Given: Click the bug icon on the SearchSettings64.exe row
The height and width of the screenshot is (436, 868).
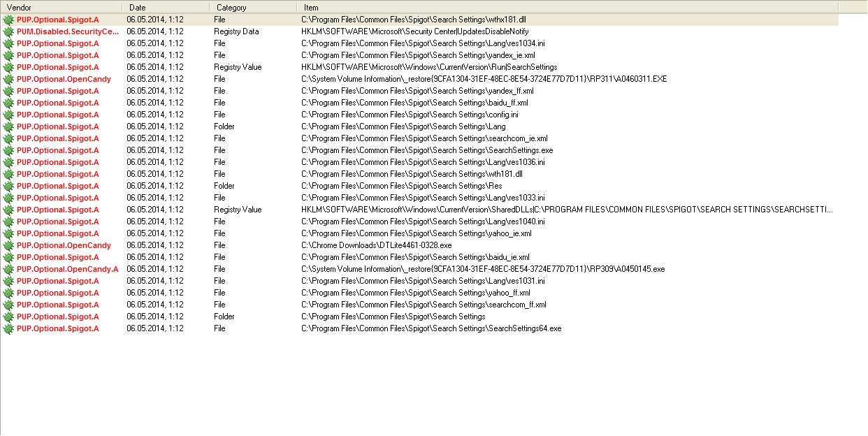Looking at the screenshot, I should [x=8, y=328].
